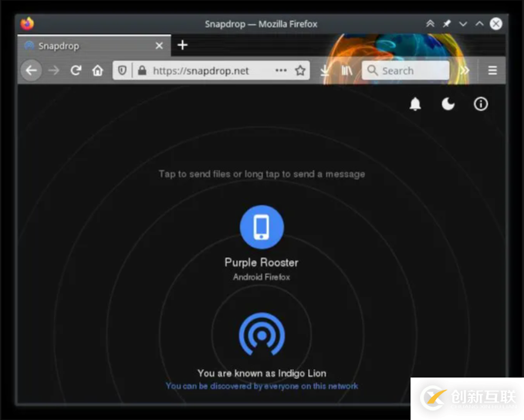The height and width of the screenshot is (420, 524).
Task: Go back using the back arrow
Action: click(x=32, y=70)
